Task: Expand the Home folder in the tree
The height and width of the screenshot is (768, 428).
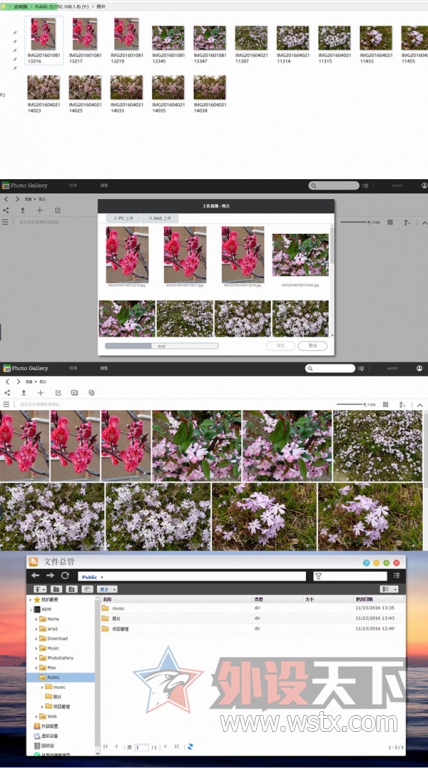Action: coord(36,619)
